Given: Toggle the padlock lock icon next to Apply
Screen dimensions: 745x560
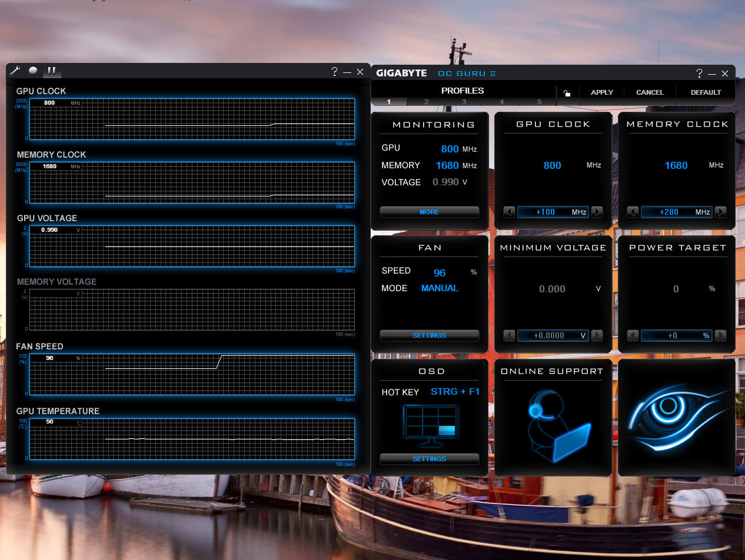Looking at the screenshot, I should [x=567, y=92].
